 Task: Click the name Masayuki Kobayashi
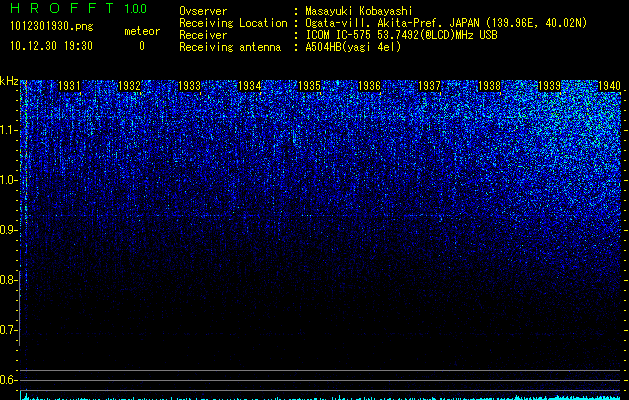[x=359, y=12]
